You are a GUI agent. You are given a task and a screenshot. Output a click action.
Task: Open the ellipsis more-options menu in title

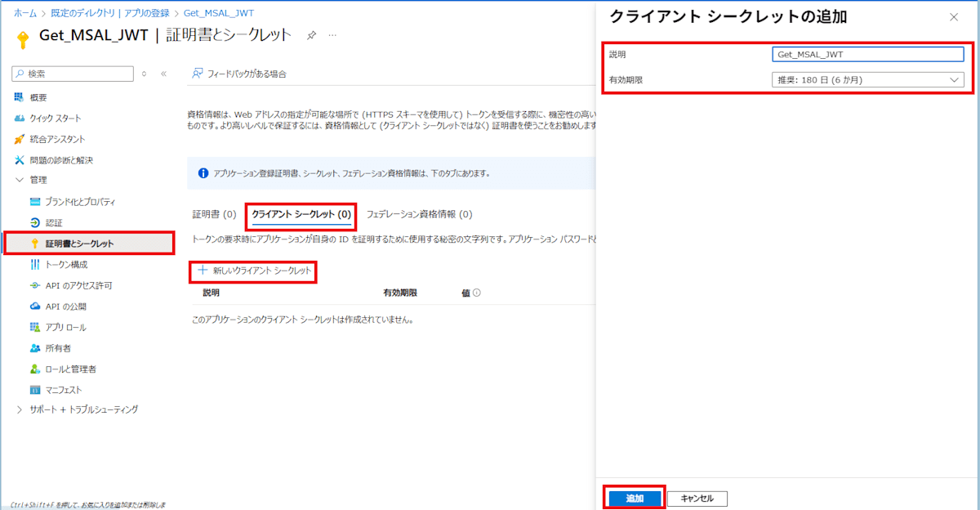332,35
